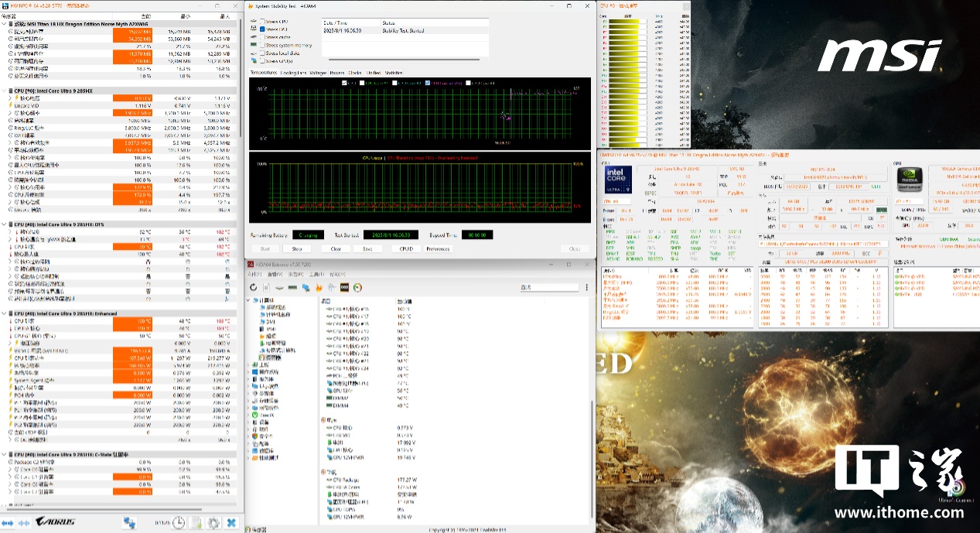Image resolution: width=980 pixels, height=533 pixels.
Task: Switch to the Statistics tab
Action: click(394, 73)
